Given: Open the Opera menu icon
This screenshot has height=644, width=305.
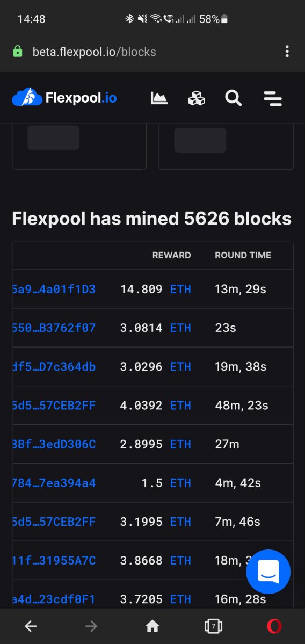Looking at the screenshot, I should click(x=274, y=626).
